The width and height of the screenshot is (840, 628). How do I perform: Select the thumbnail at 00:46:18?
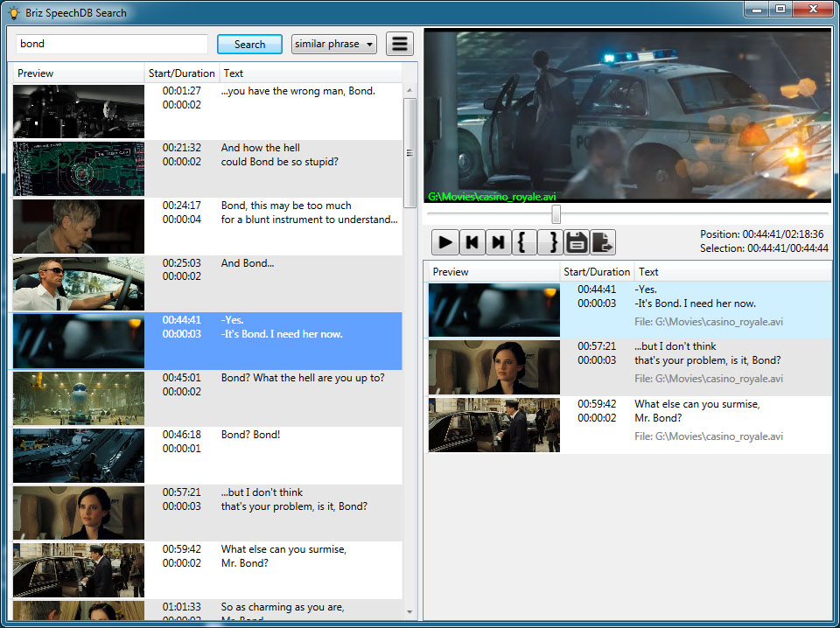(79, 456)
